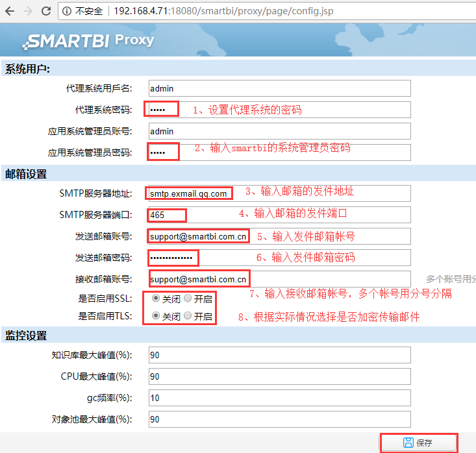This screenshot has height=453, width=476.
Task: Click the gc频率(%) label
Action: 110,398
